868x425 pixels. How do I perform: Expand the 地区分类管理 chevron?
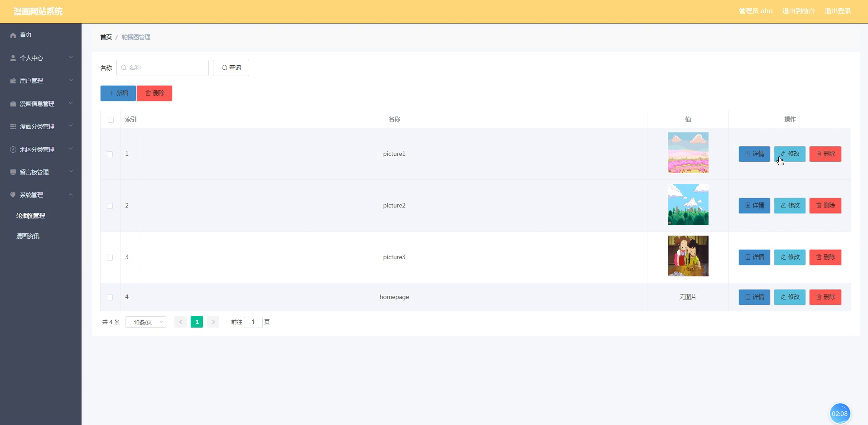71,149
